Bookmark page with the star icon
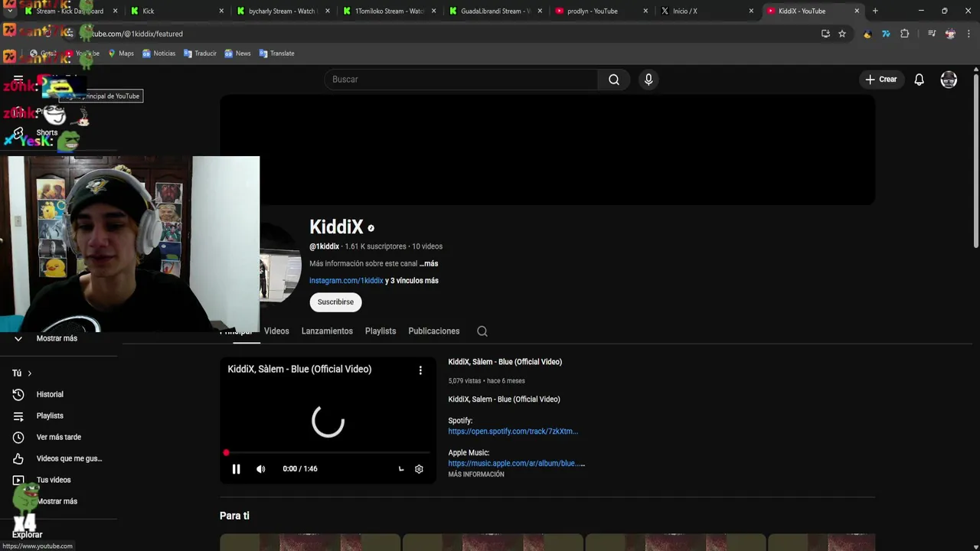980x551 pixels. [842, 34]
